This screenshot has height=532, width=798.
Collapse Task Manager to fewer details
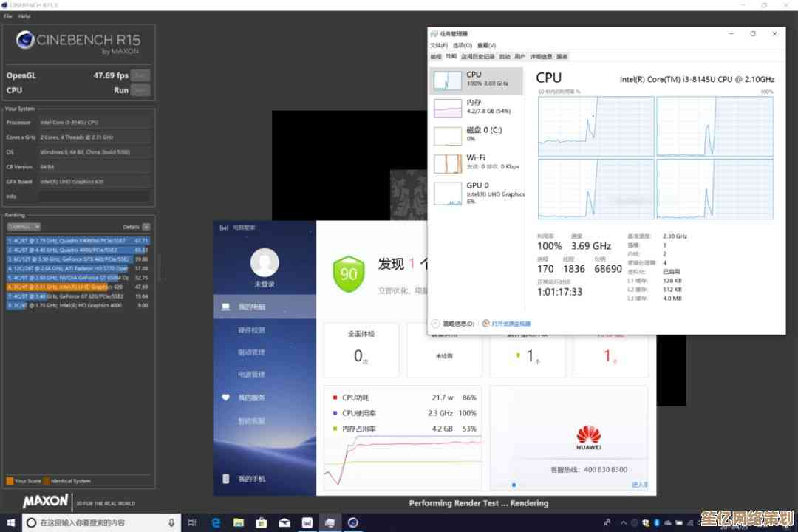click(453, 324)
